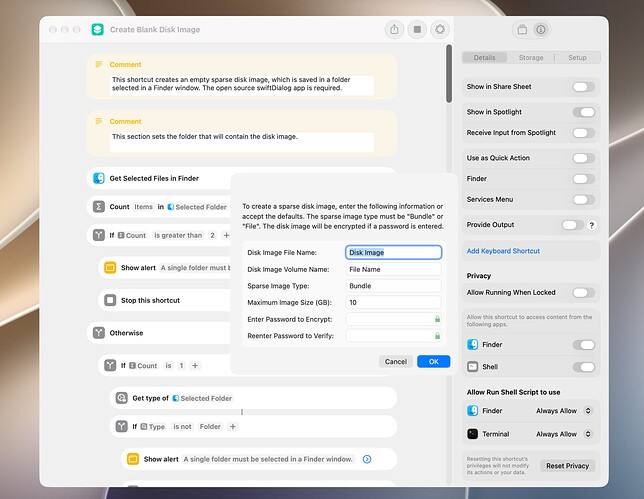644x499 pixels.
Task: Click the Share shortcut icon in toolbar
Action: pyautogui.click(x=394, y=30)
